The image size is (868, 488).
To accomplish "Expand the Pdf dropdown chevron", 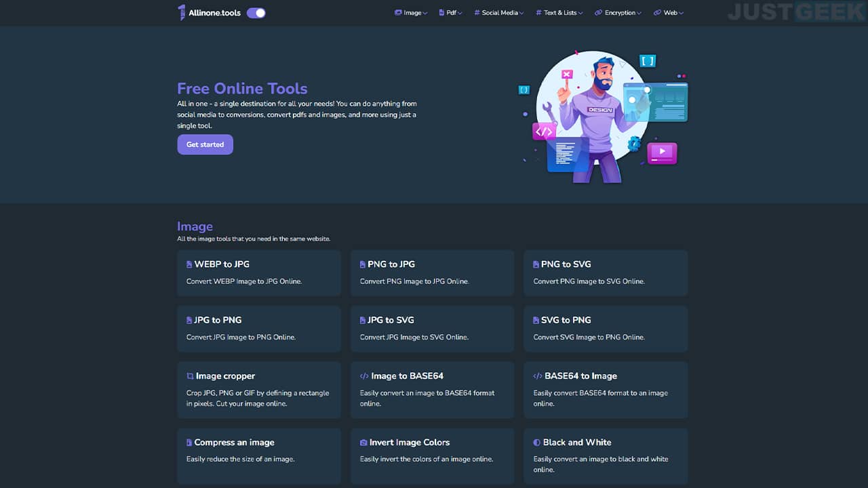I will pos(460,14).
